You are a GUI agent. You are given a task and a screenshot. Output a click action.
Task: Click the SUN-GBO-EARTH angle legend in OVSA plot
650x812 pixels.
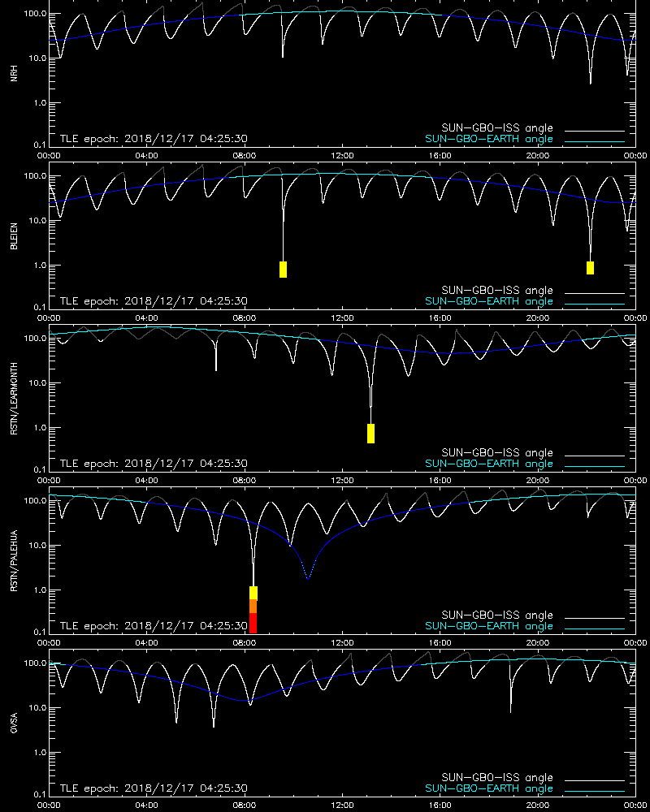489,788
